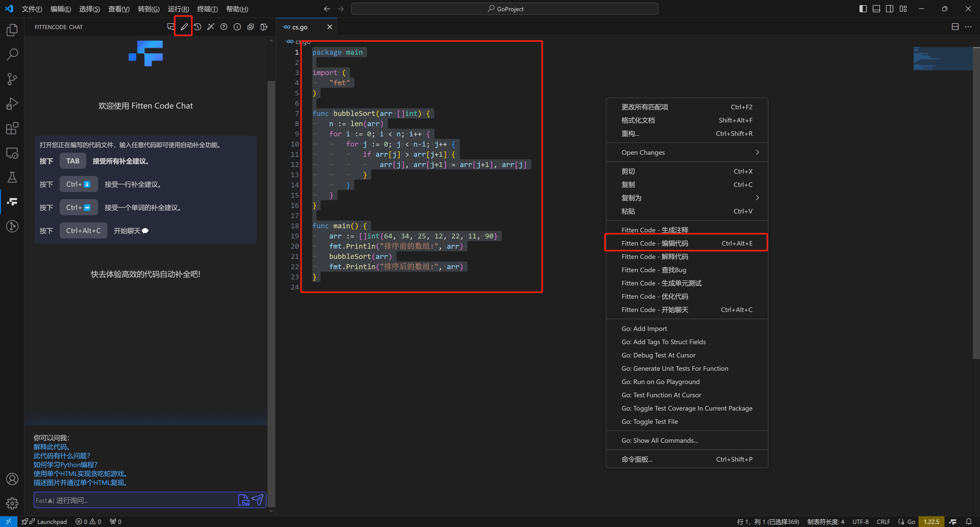Choose Fitten Code - 查找Bug entry
Viewport: 980px width, 527px height.
click(x=687, y=270)
